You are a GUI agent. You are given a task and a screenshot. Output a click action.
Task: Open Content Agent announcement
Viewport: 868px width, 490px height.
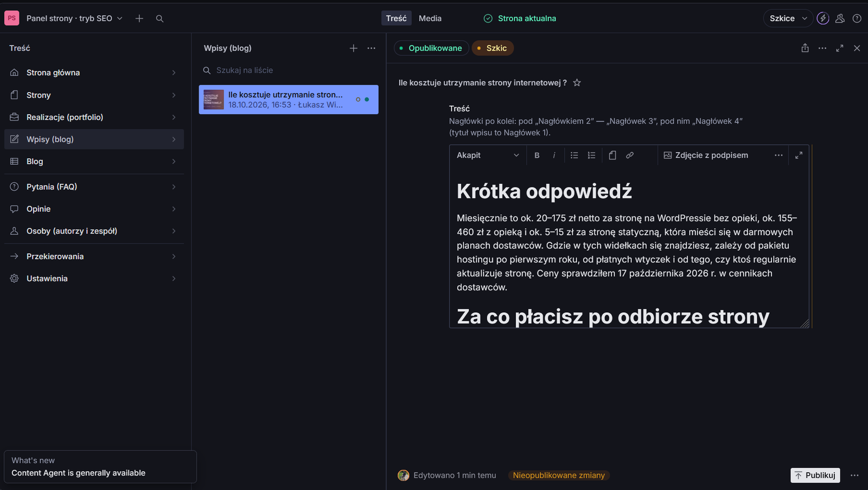pos(100,467)
